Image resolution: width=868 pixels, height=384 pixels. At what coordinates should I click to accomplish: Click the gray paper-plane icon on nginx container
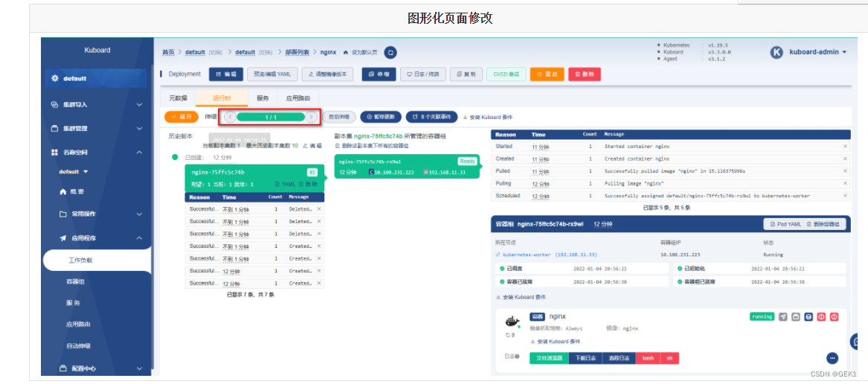click(x=782, y=317)
